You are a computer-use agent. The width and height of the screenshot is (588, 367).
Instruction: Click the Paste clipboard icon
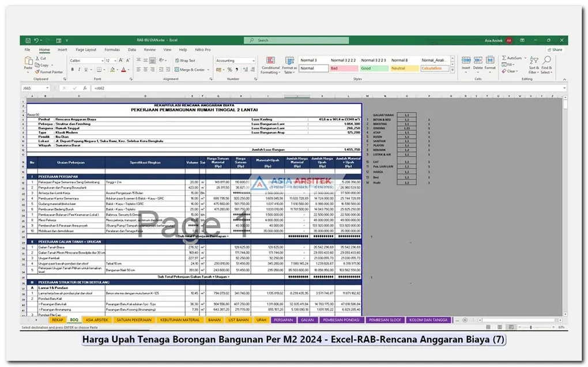coord(28,61)
